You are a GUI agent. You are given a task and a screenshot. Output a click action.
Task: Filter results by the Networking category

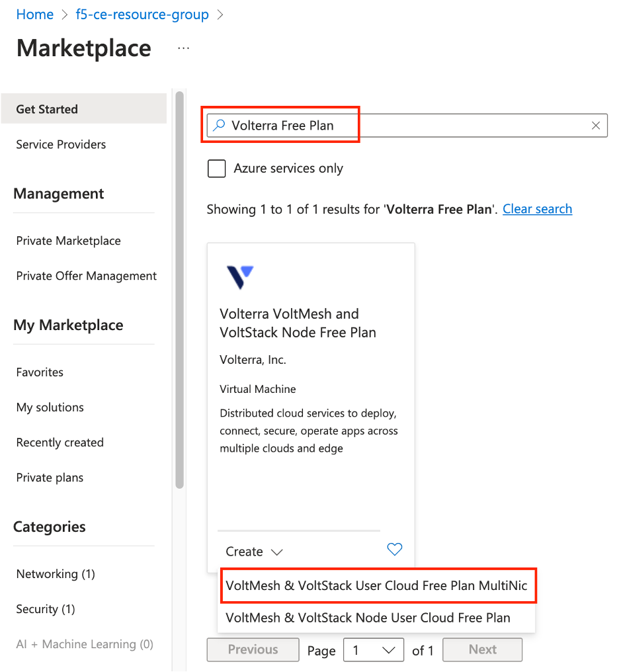(x=55, y=574)
